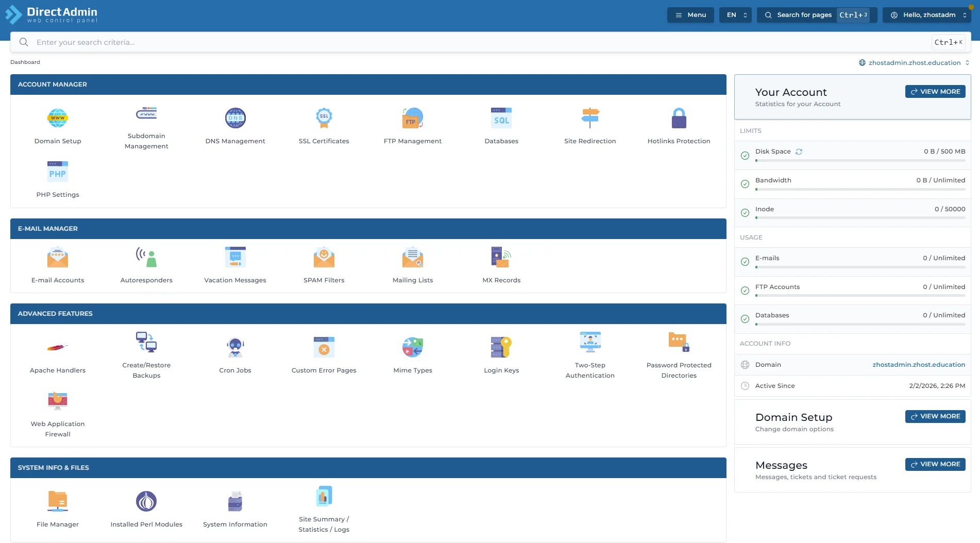Image resolution: width=980 pixels, height=543 pixels.
Task: Open Two-Step Authentication icon
Action: [590, 342]
